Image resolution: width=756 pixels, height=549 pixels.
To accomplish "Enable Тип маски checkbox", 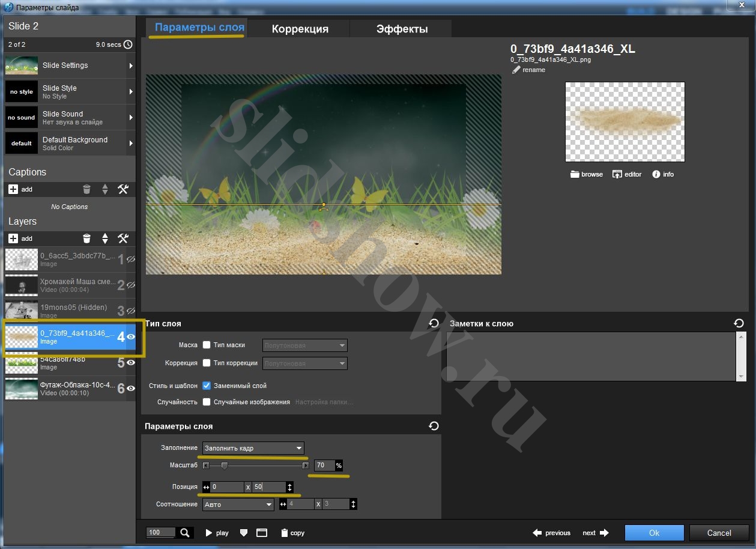I will [x=207, y=345].
